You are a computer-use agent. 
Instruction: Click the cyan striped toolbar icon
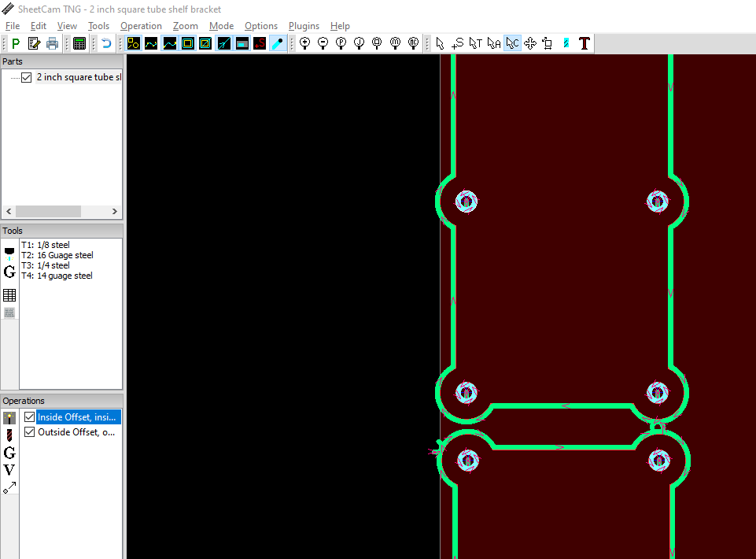tap(566, 43)
